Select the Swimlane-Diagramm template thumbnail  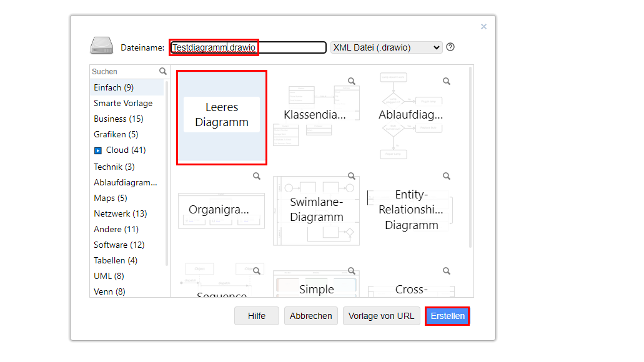316,209
